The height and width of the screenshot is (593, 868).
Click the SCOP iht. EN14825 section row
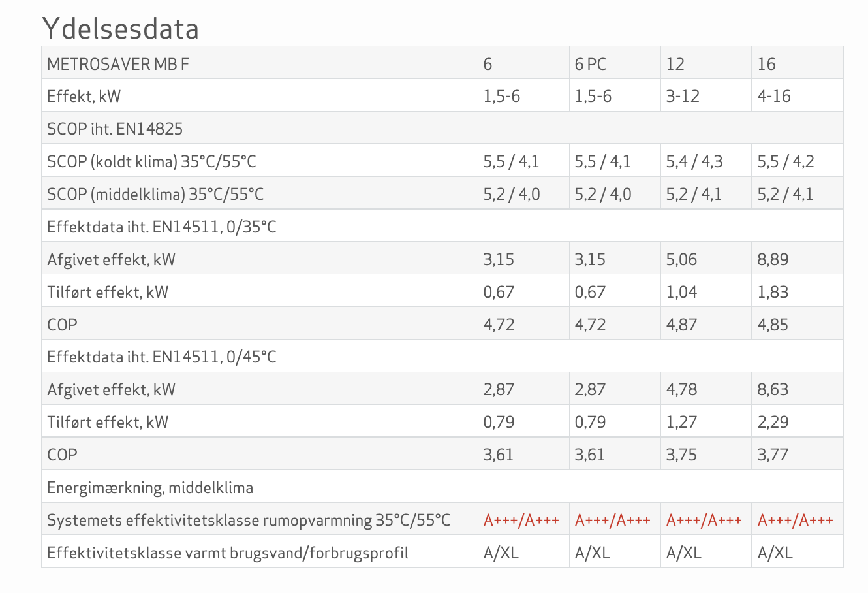point(115,129)
